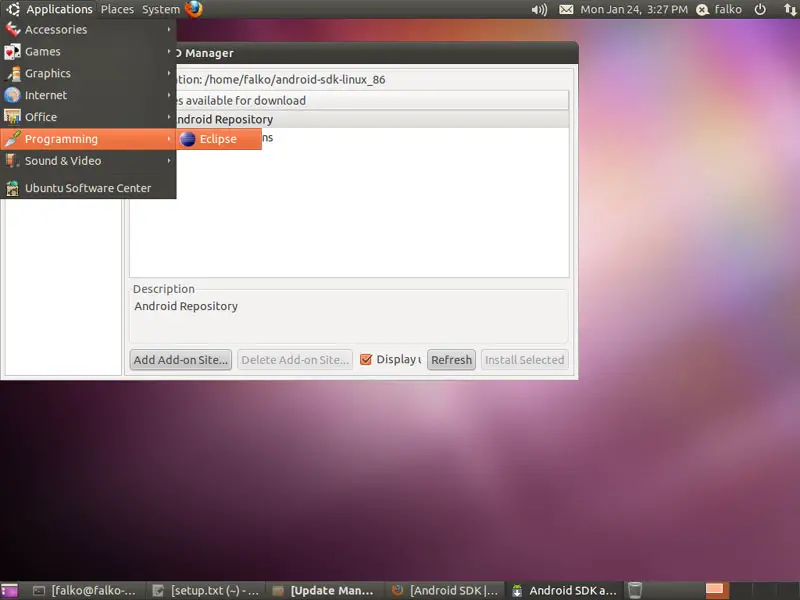Switch to the Android SDK Firefox taskbar window
This screenshot has width=800, height=600.
(444, 590)
